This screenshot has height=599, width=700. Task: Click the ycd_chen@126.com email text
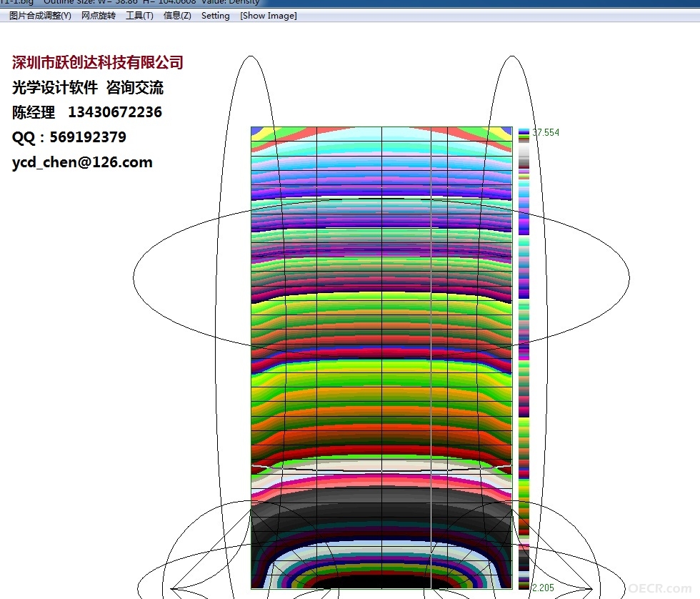point(82,162)
